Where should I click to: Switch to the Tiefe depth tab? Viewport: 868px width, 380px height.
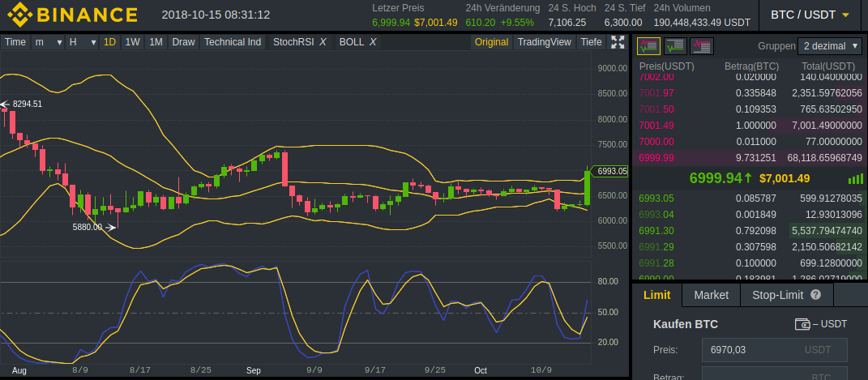pos(591,42)
